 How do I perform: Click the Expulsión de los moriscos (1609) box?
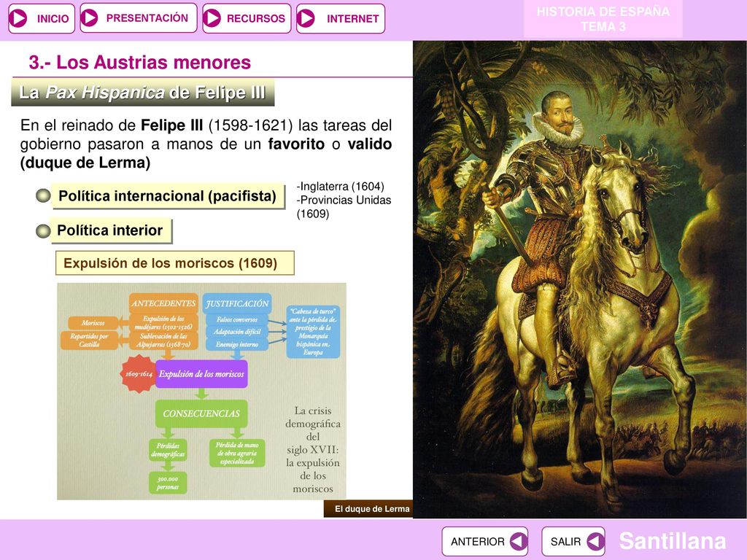pos(175,263)
